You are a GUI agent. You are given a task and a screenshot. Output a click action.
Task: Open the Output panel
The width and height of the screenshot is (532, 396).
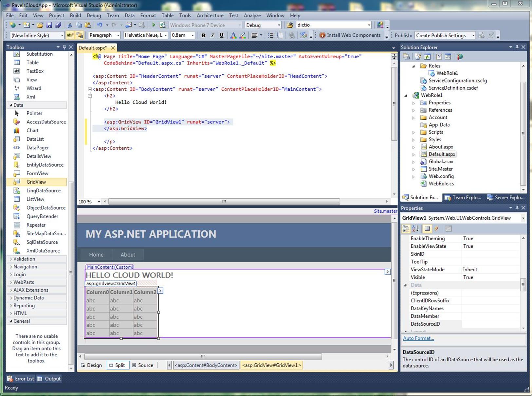[x=49, y=379]
